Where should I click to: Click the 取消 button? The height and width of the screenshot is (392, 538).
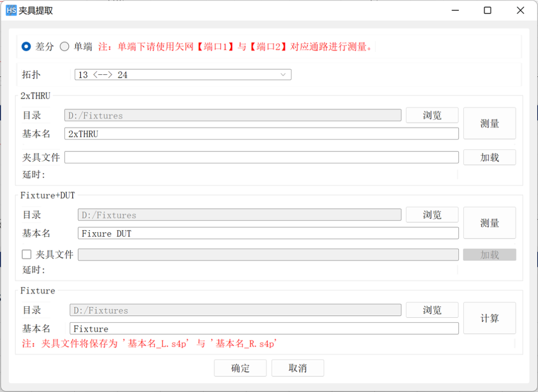tap(297, 368)
